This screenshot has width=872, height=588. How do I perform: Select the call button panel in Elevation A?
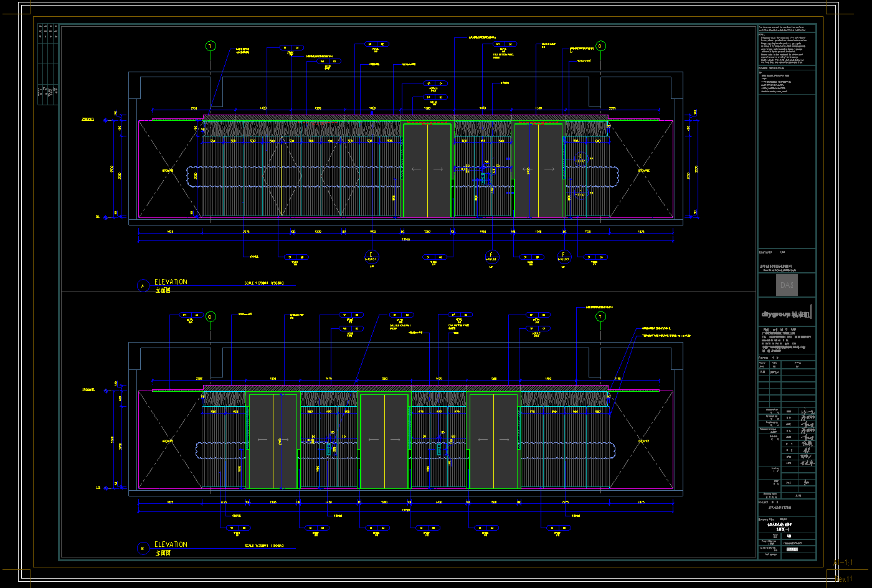[483, 178]
